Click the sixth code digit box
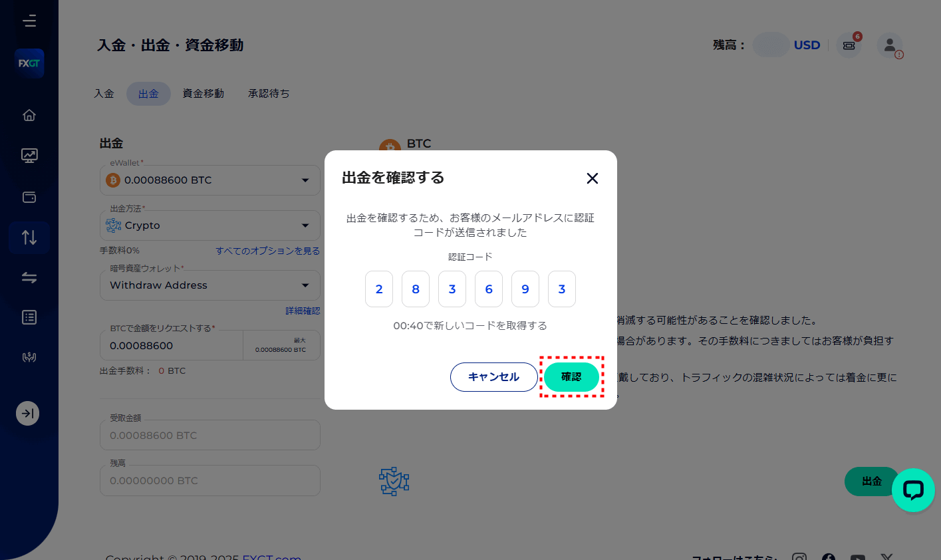Viewport: 941px width, 560px height. pyautogui.click(x=562, y=289)
